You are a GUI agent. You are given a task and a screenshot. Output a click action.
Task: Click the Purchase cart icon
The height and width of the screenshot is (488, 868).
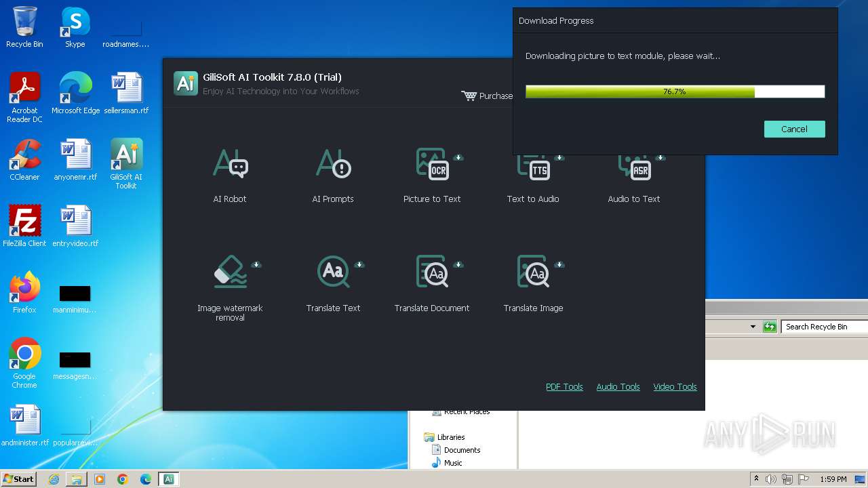(x=469, y=96)
